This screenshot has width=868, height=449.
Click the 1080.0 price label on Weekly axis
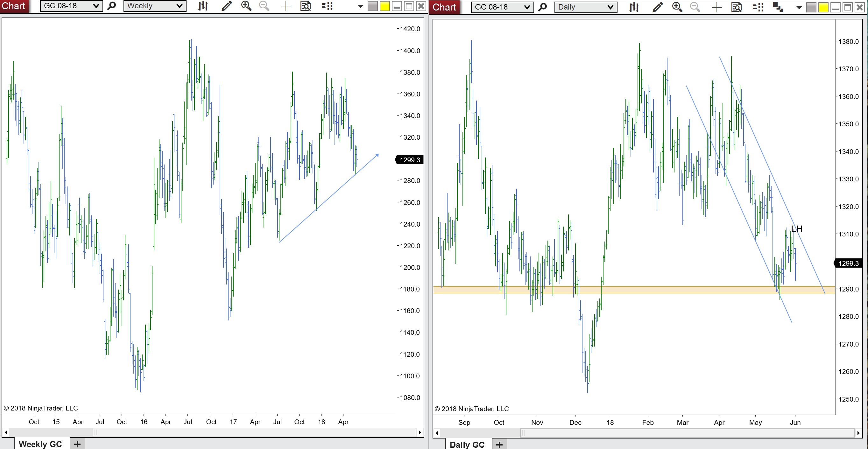pyautogui.click(x=410, y=398)
